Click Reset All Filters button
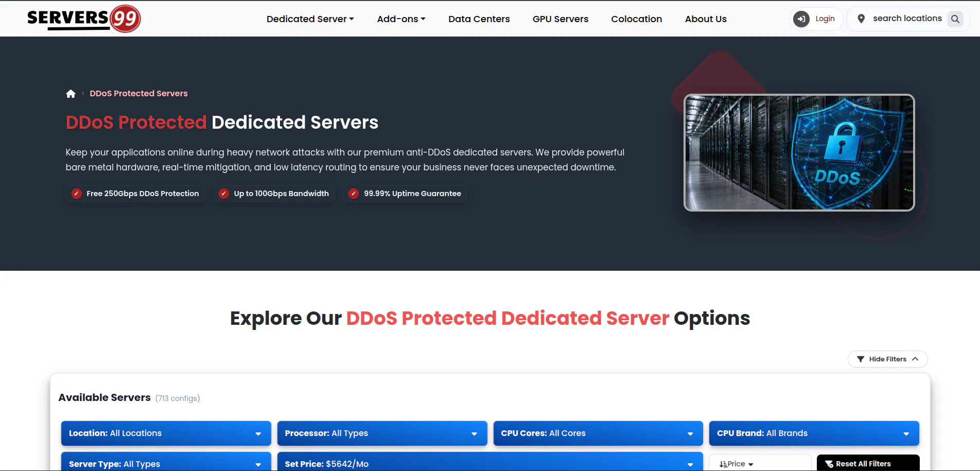 (x=868, y=463)
